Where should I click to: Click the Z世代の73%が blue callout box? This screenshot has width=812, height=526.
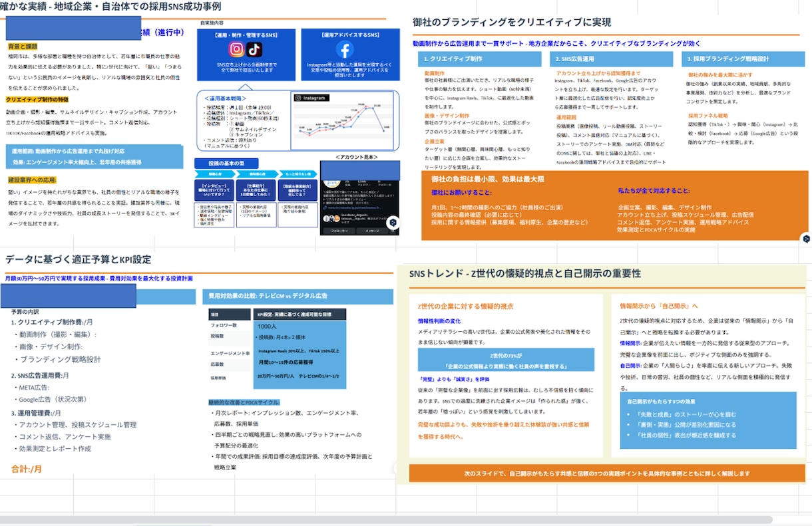tap(507, 360)
